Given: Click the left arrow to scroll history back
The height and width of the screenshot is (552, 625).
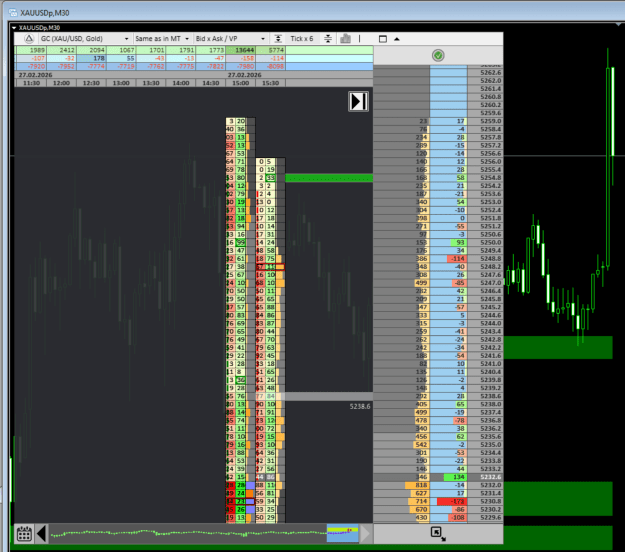Looking at the screenshot, I should pos(41,534).
